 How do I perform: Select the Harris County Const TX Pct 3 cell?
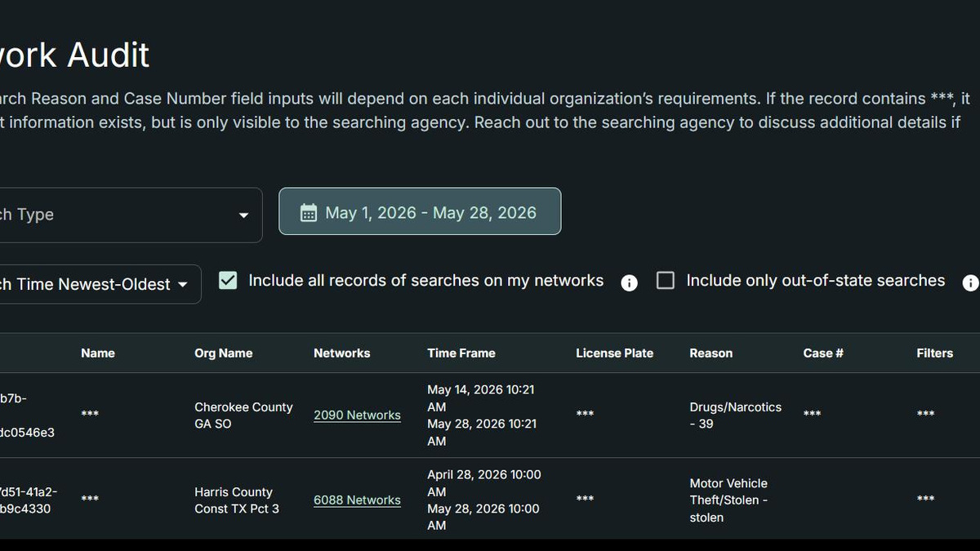237,500
